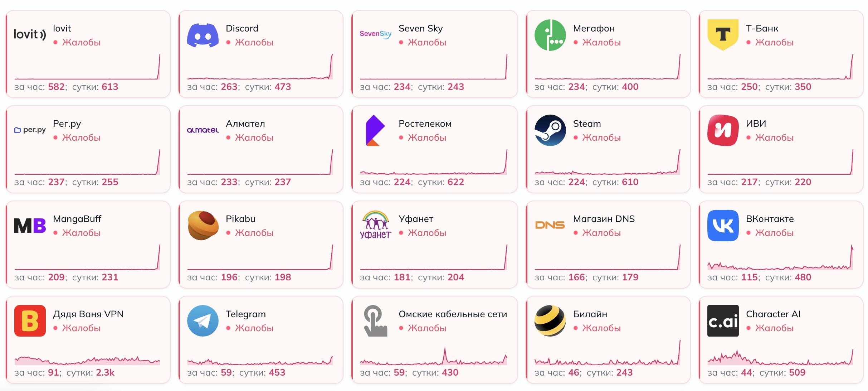
Task: Click the Telegram paper plane icon
Action: click(203, 321)
